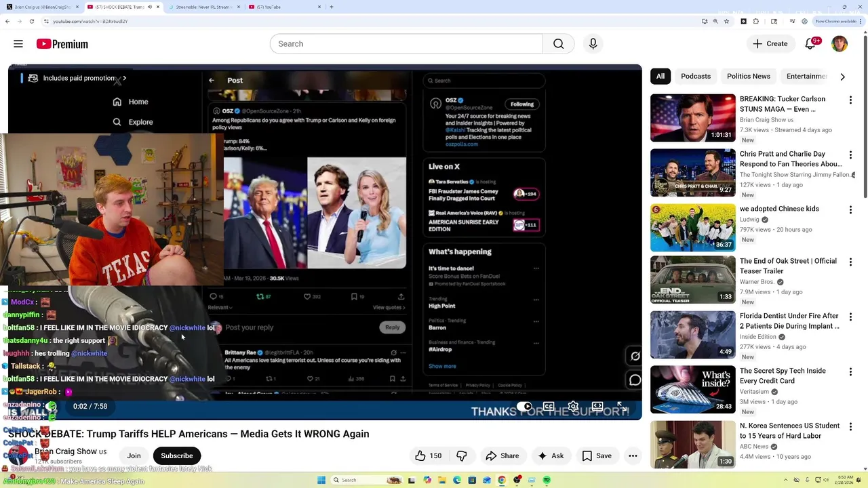Reload the page

tap(31, 21)
